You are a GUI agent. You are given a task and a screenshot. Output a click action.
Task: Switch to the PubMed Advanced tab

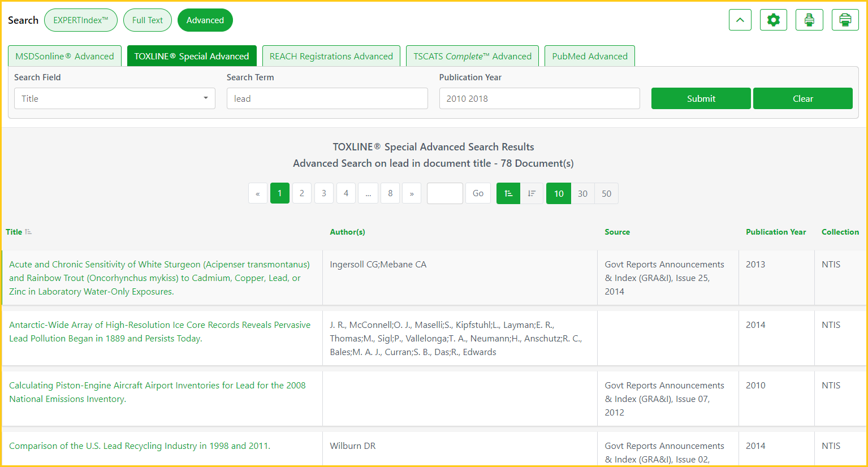point(589,56)
